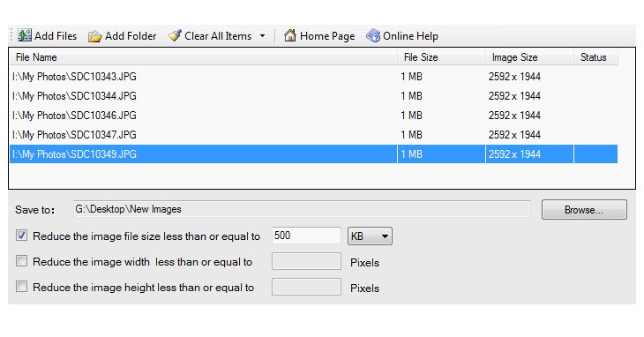Click the image width pixels field

[306, 261]
